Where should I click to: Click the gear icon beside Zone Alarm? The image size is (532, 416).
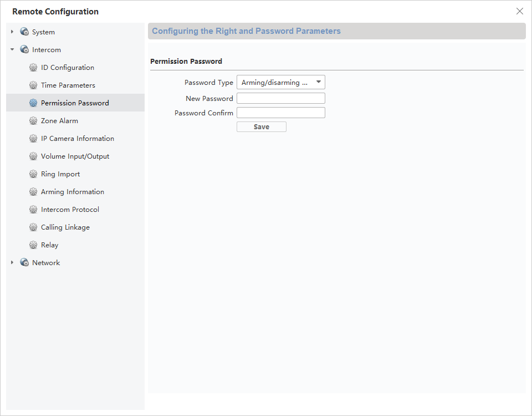(x=33, y=121)
